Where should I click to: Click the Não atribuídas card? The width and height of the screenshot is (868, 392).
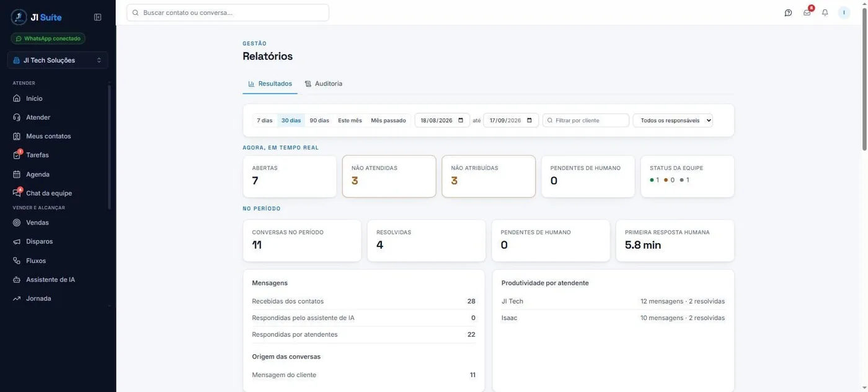coord(489,177)
